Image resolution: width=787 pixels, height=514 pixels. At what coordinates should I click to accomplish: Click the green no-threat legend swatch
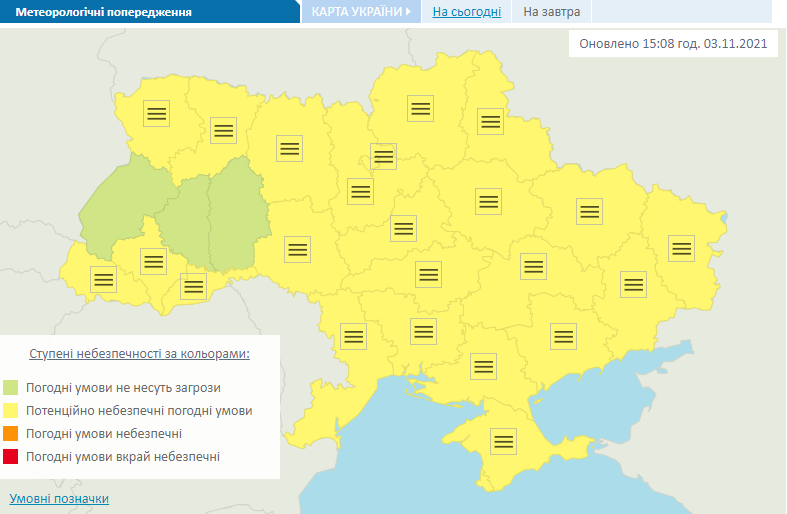click(x=11, y=388)
